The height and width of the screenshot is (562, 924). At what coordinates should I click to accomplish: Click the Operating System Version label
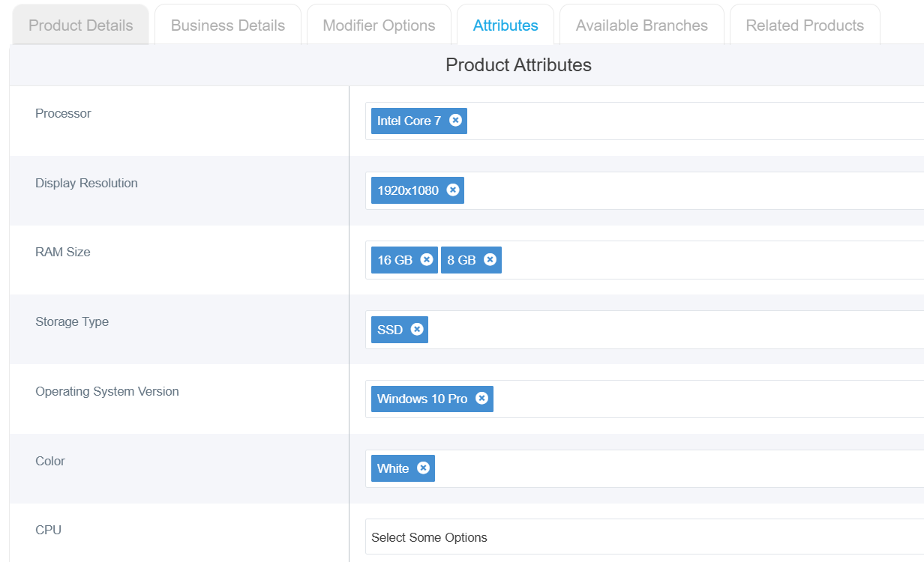[x=107, y=391]
